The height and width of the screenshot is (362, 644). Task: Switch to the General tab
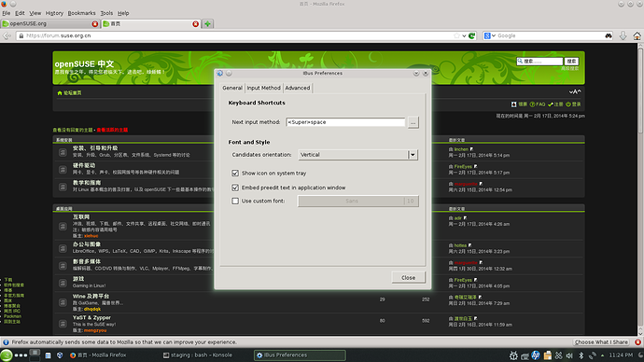[232, 88]
